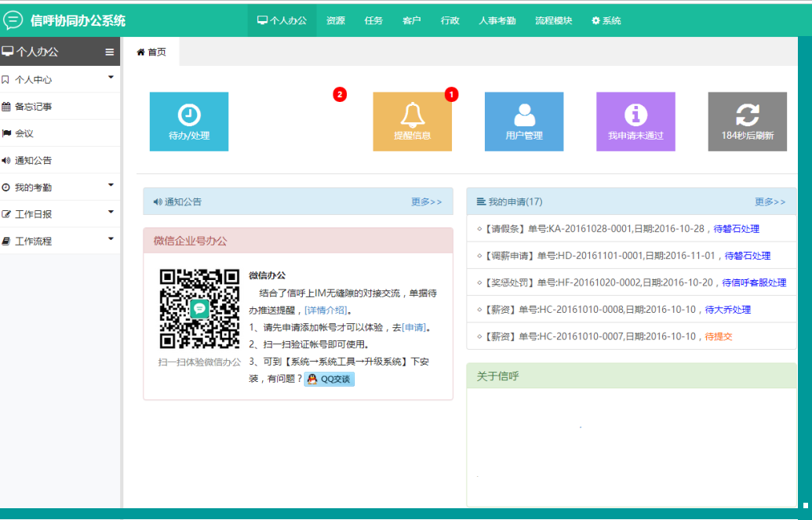Click the QQ交谈 chat button
The width and height of the screenshot is (812, 520).
(x=330, y=380)
